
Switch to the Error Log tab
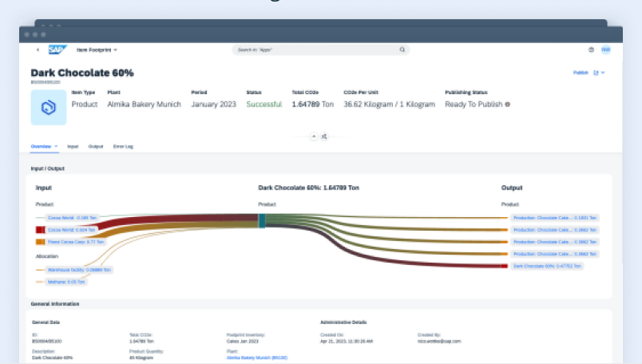click(x=123, y=147)
